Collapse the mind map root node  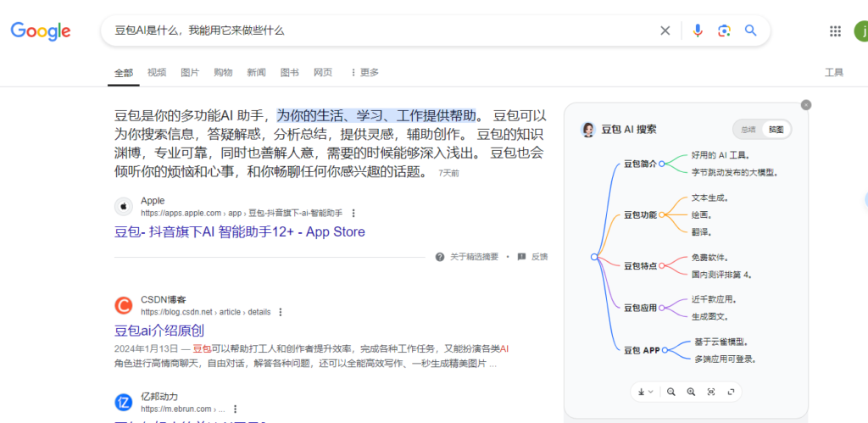point(594,257)
